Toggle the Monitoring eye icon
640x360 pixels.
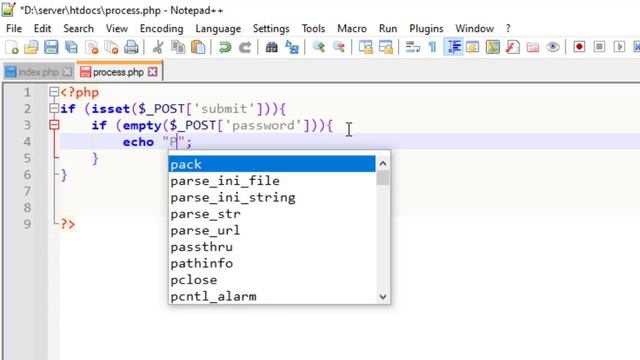[x=553, y=47]
